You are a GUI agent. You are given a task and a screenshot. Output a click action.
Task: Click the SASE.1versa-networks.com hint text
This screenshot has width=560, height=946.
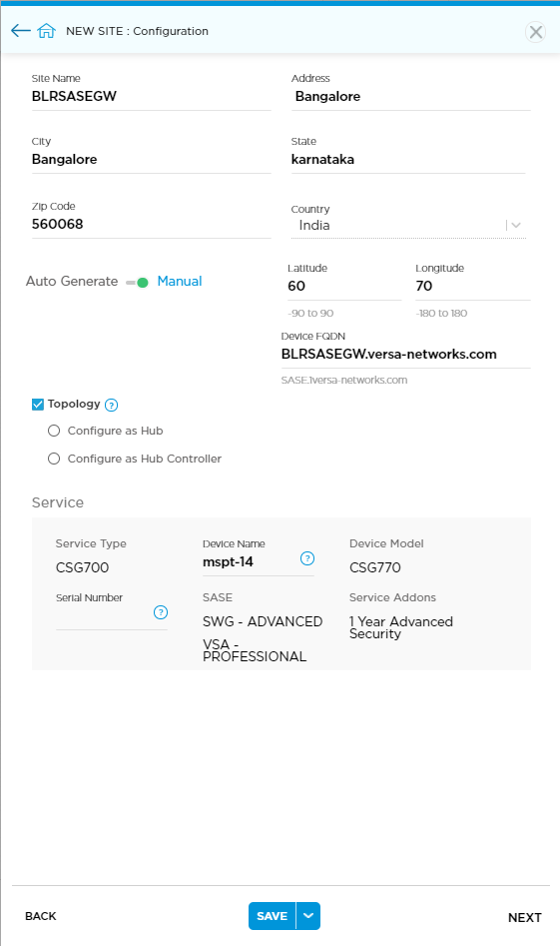pos(344,380)
